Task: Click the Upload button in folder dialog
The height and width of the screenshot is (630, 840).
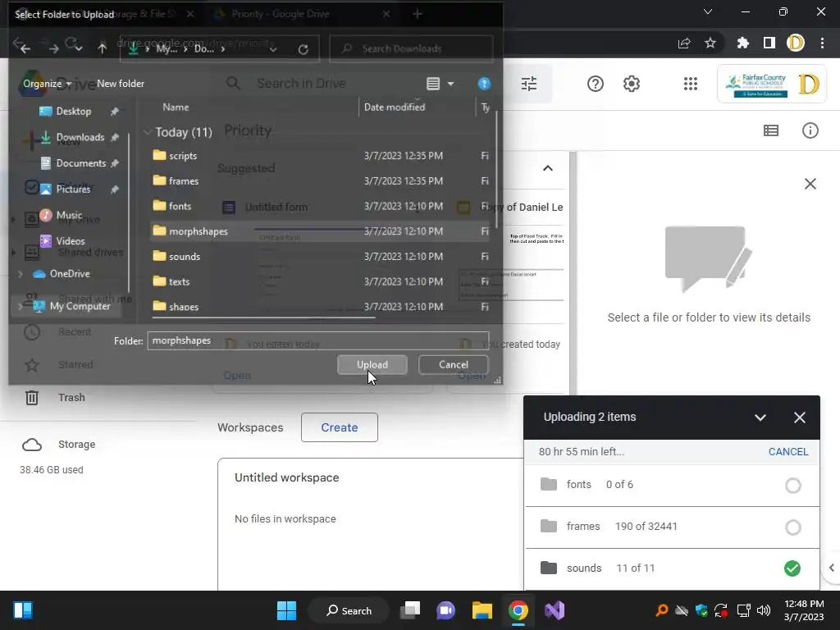Action: click(372, 364)
